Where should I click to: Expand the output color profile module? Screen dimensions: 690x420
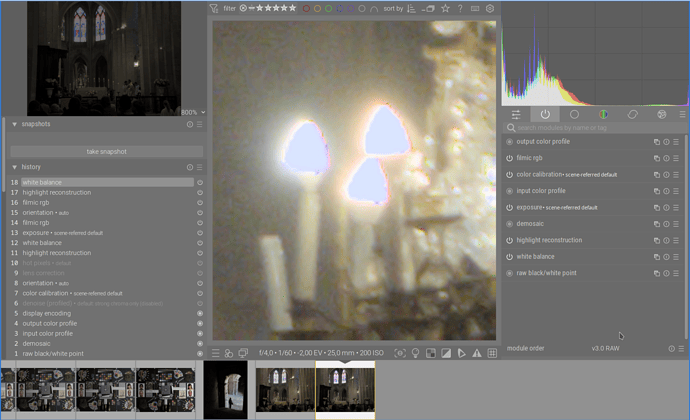pyautogui.click(x=543, y=141)
